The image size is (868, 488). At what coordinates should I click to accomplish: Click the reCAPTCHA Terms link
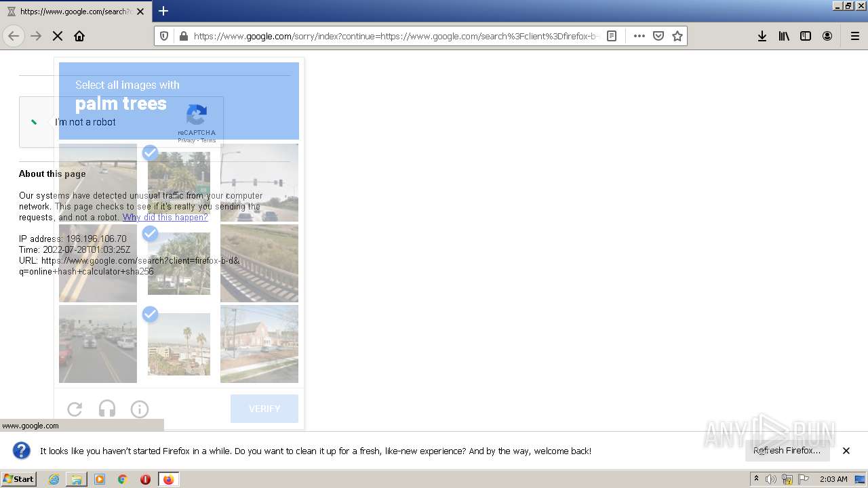pos(208,141)
